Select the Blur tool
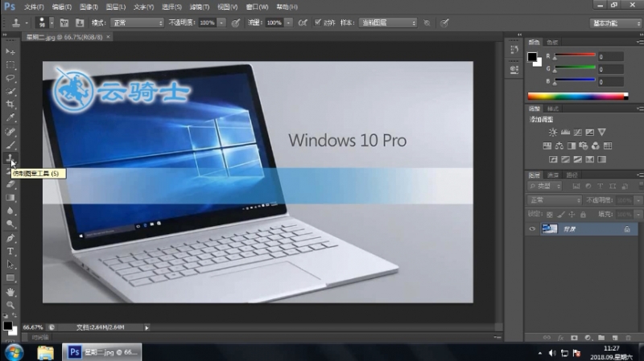Screen dimensions: 644x361 (10, 211)
